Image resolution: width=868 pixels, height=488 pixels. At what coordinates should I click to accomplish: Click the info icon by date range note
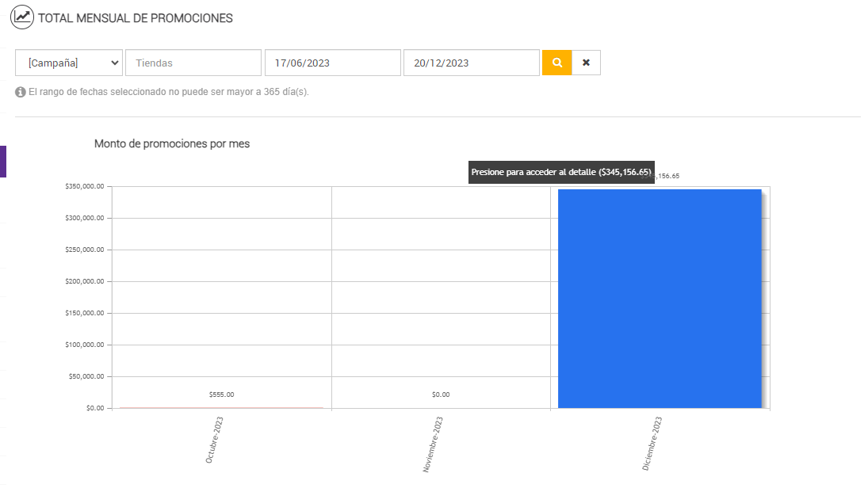(x=21, y=92)
